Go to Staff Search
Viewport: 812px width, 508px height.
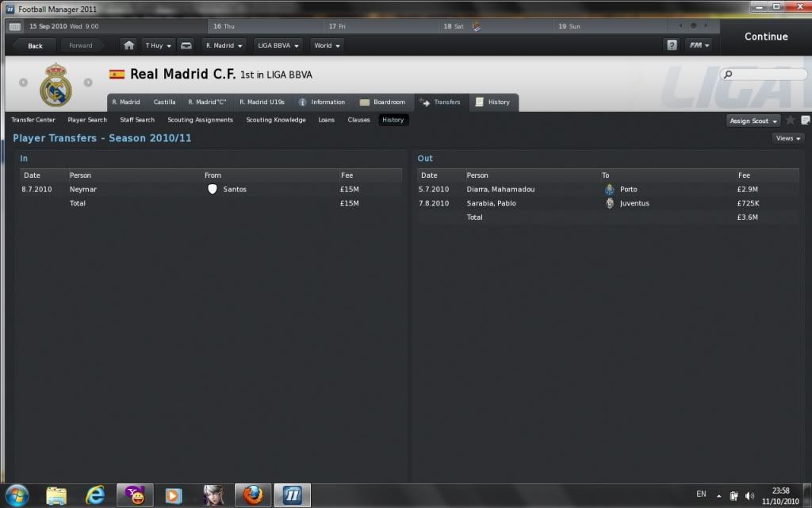coord(137,120)
